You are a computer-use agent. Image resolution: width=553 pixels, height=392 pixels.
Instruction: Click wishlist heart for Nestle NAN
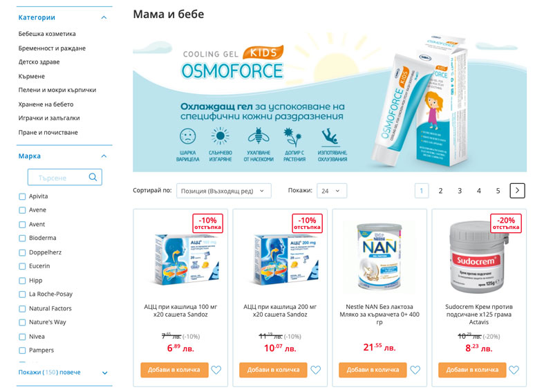pyautogui.click(x=415, y=370)
